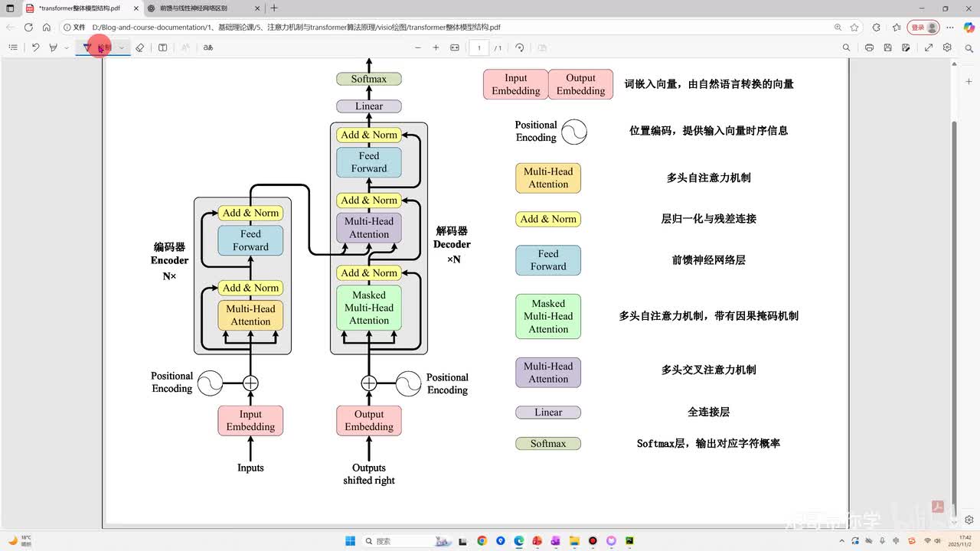Print the PDF document
The height and width of the screenshot is (551, 980).
(869, 47)
